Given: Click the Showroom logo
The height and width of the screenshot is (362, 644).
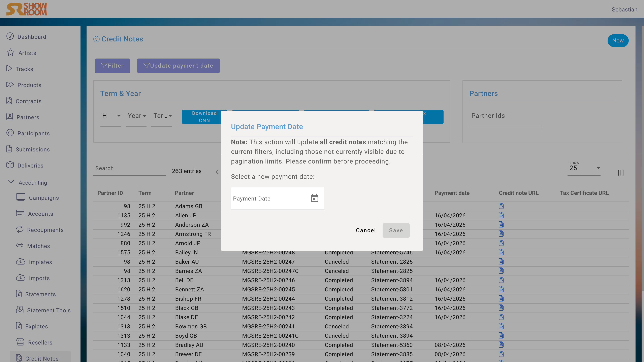Looking at the screenshot, I should point(27,9).
